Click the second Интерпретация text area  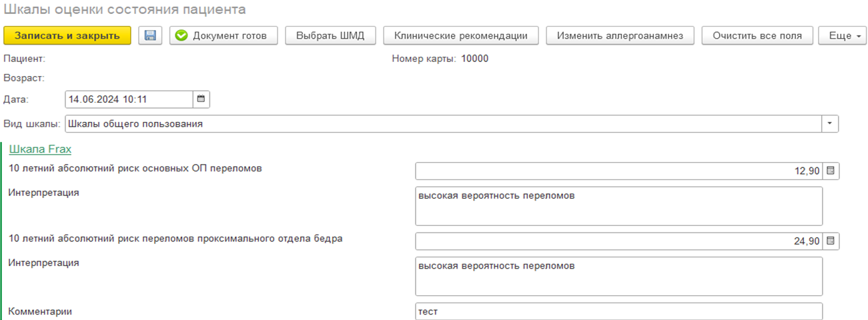(x=618, y=276)
